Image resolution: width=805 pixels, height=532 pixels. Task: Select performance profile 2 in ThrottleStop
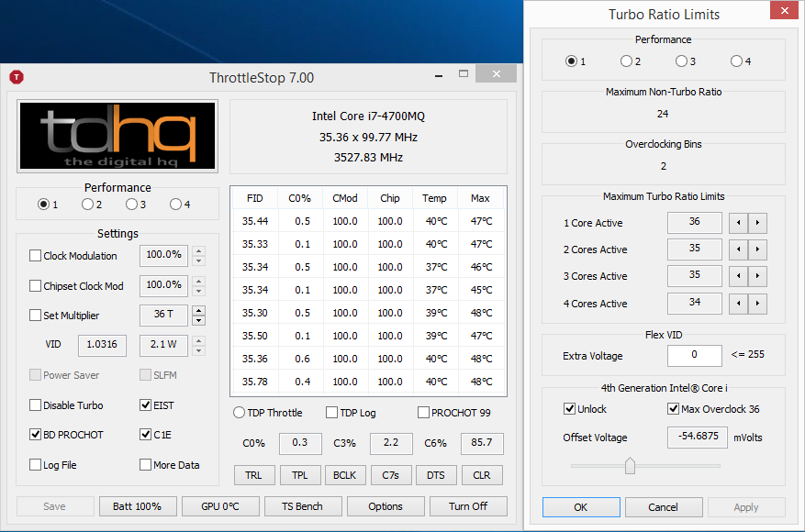pos(87,205)
